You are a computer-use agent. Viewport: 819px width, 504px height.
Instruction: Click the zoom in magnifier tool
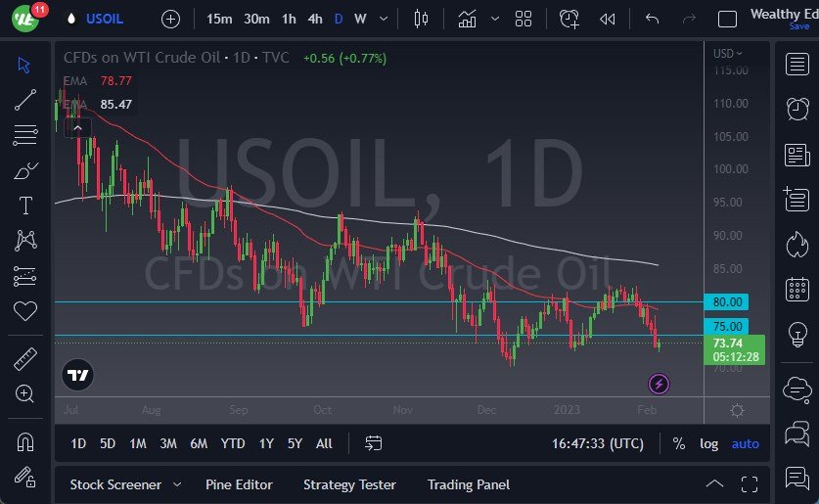pyautogui.click(x=26, y=393)
